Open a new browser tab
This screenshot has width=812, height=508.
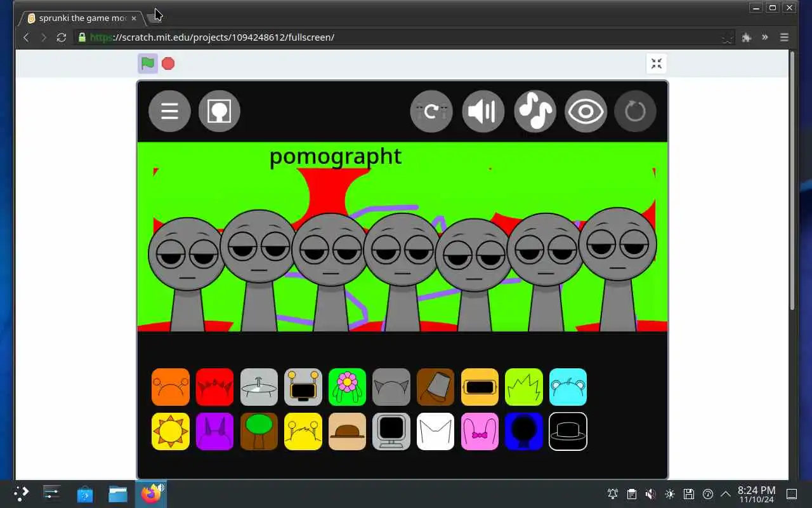tap(154, 18)
